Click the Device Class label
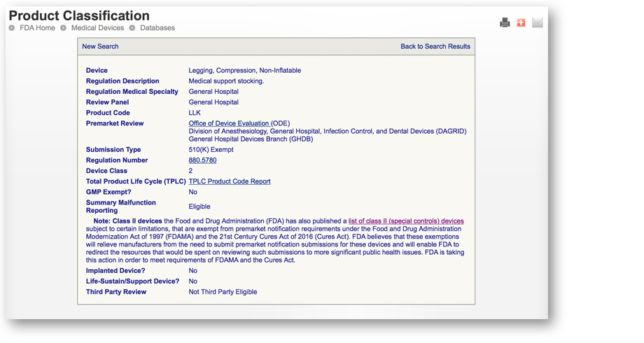This screenshot has width=644, height=343. (x=106, y=171)
